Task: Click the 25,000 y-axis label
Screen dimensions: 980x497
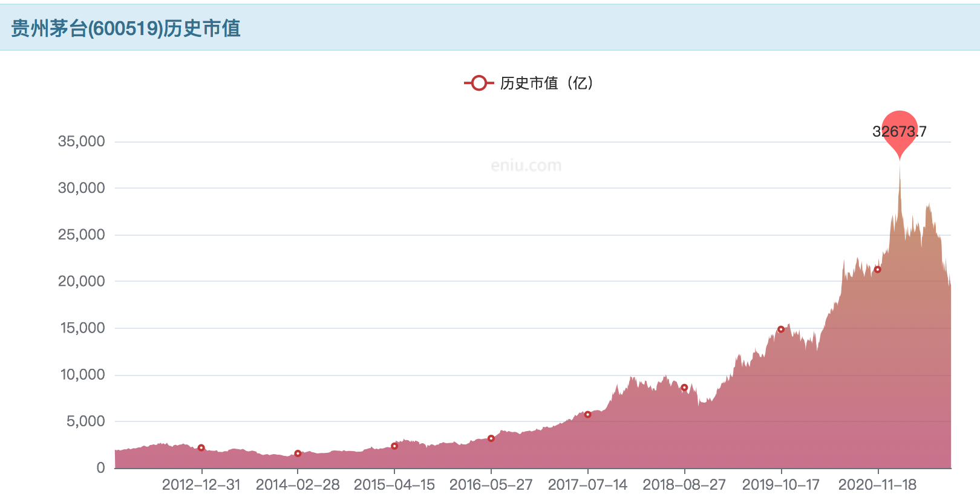Action: (81, 235)
